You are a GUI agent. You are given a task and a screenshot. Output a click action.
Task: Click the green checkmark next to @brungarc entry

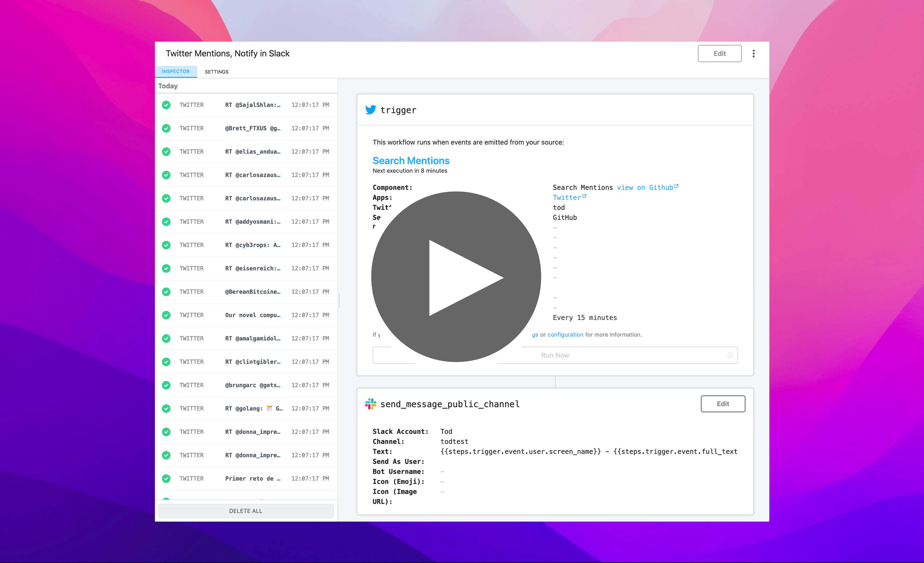click(166, 385)
